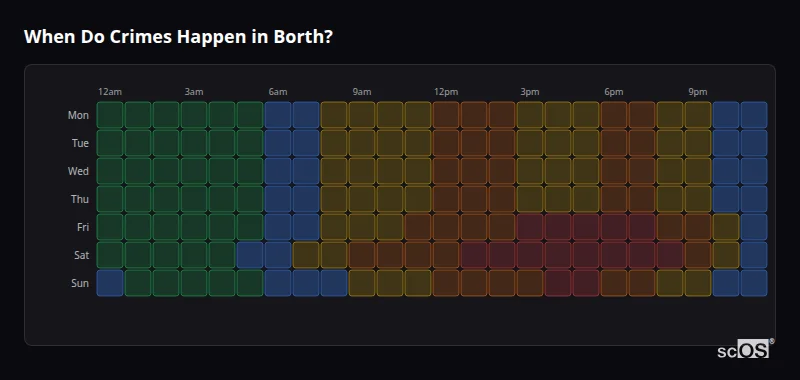Select the Wednesday 9pm heatmap cell
The height and width of the screenshot is (380, 800).
click(x=698, y=171)
